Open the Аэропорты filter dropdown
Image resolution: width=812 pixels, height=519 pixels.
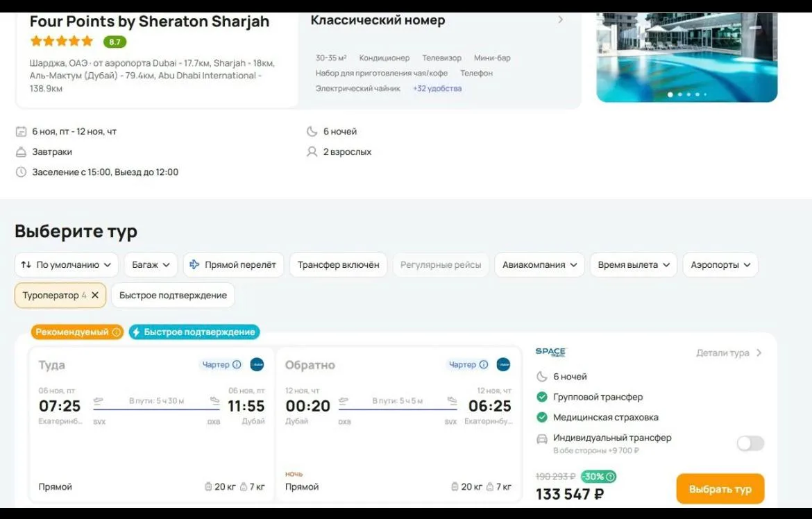(x=720, y=264)
